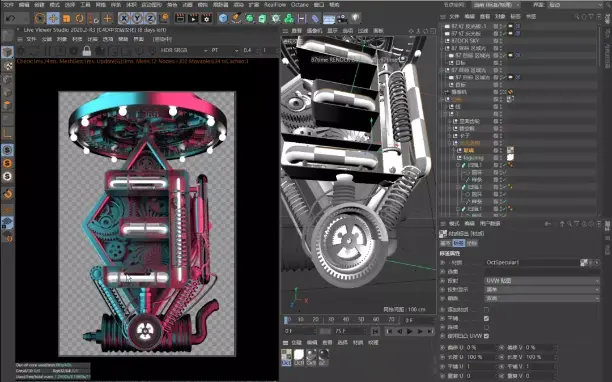
Task: Open Edit Render Settings clapperboard-with-gear icon
Action: [206, 18]
